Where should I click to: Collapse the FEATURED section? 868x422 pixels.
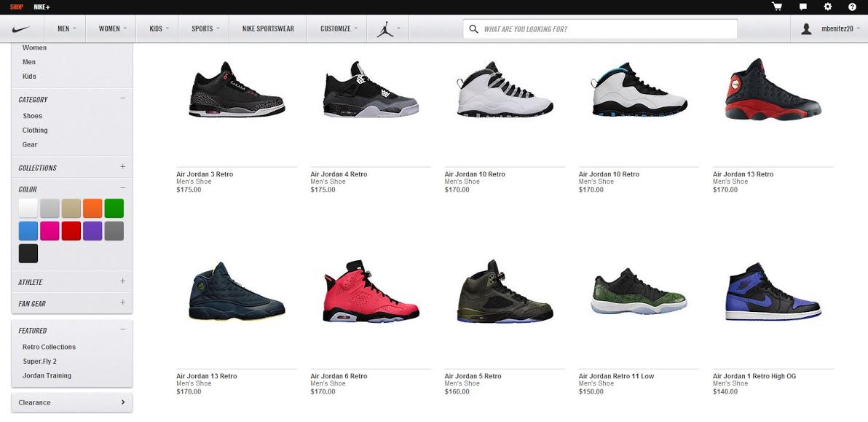pyautogui.click(x=123, y=329)
